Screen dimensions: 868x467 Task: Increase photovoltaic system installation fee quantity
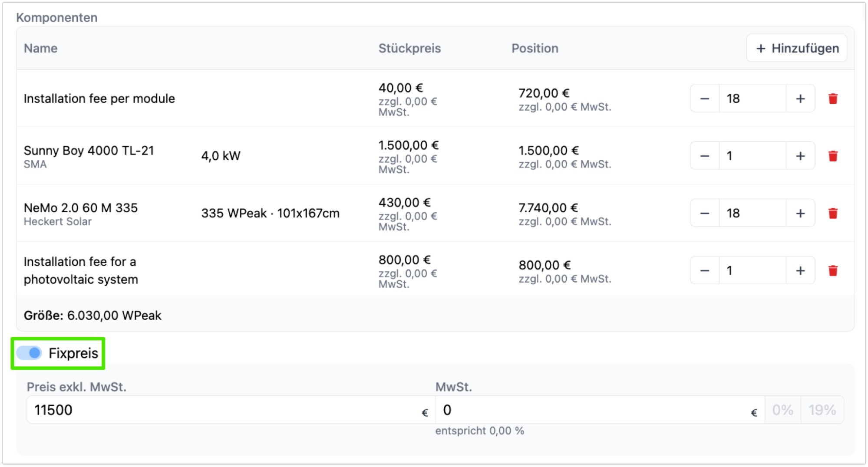tap(800, 270)
